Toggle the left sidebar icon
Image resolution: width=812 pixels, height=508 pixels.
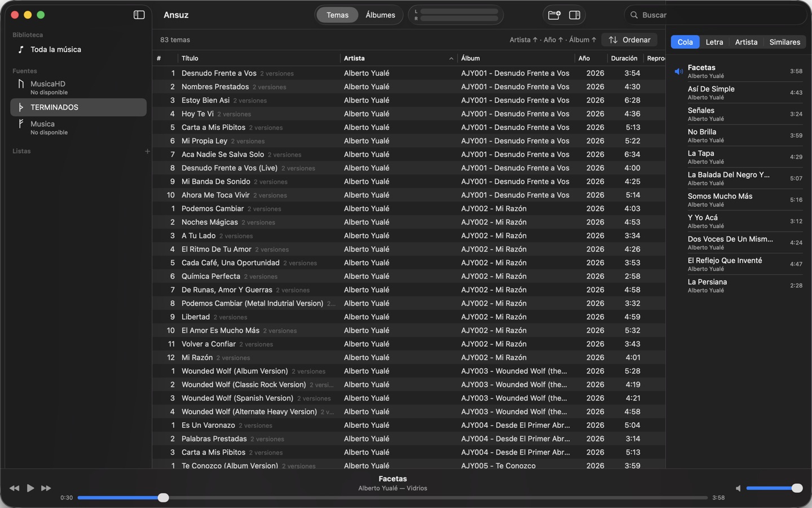139,15
